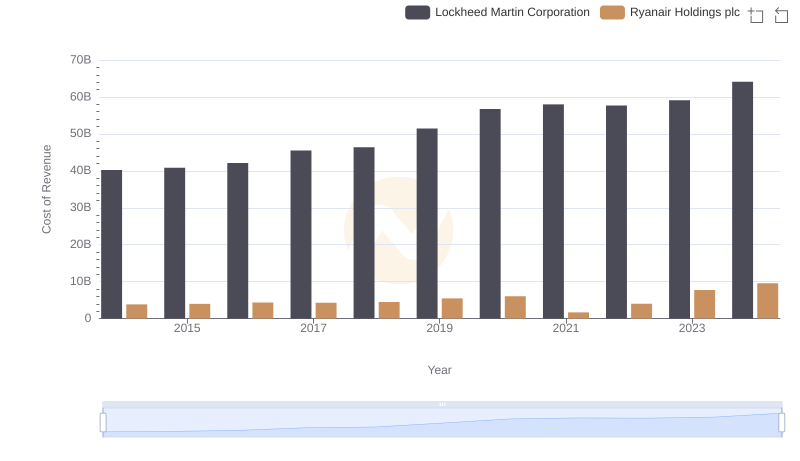Click the 2024 Lockheed Martin bar

point(742,200)
